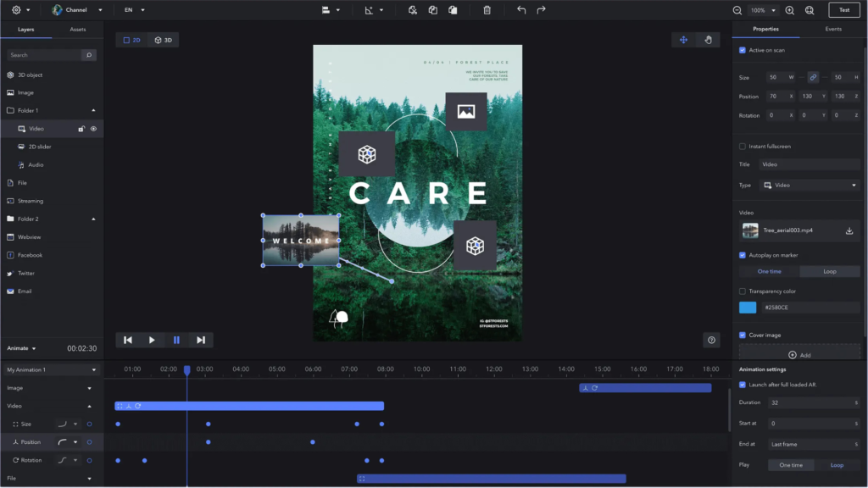Viewport: 868px width, 488px height.
Task: Click the zoom out magnifier icon
Action: [737, 10]
